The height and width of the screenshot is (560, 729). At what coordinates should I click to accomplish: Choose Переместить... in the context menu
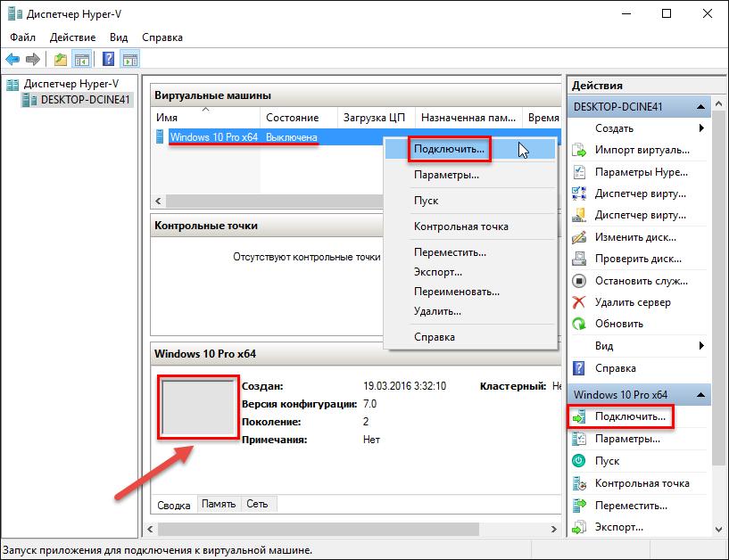click(x=470, y=253)
